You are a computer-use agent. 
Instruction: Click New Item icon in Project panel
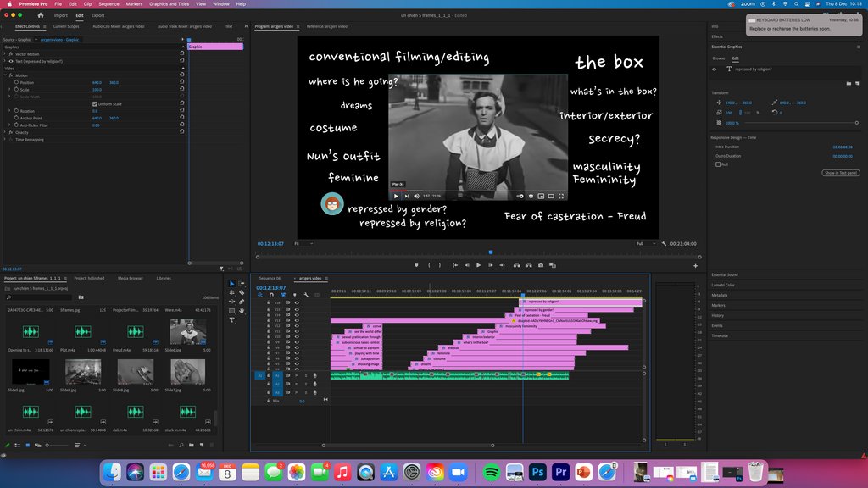pyautogui.click(x=202, y=445)
